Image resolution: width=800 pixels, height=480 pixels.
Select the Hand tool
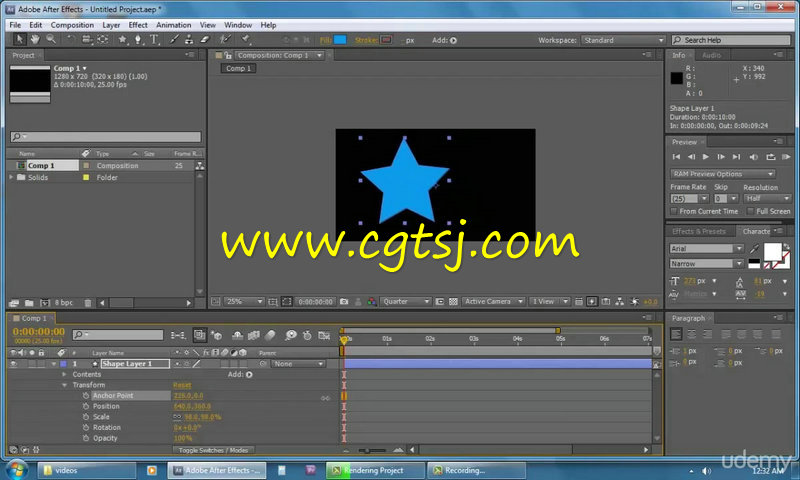(35, 39)
